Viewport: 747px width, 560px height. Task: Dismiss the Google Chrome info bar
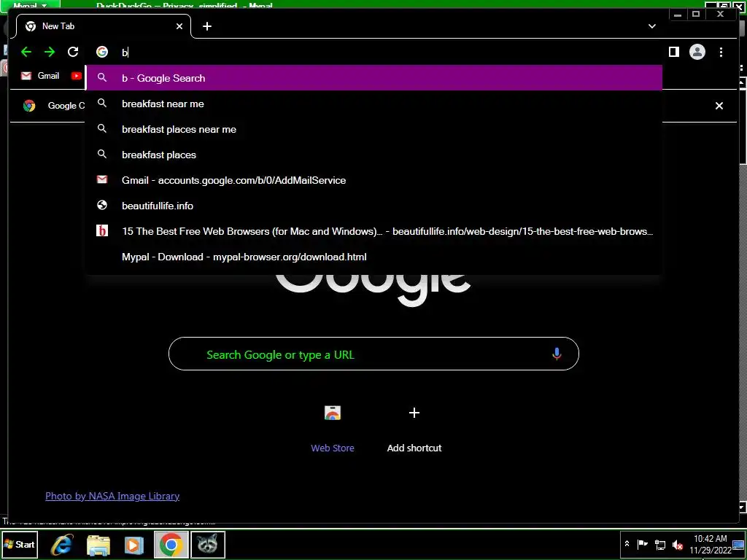coord(719,106)
